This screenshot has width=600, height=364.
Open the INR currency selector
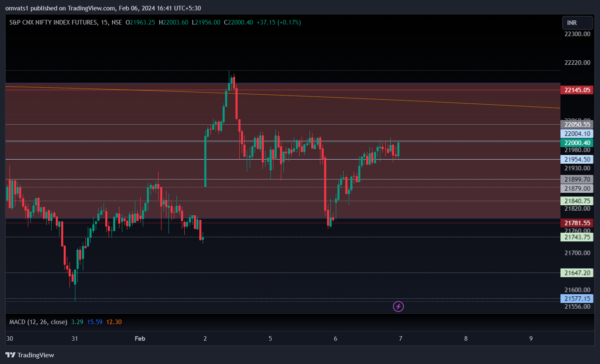point(578,23)
